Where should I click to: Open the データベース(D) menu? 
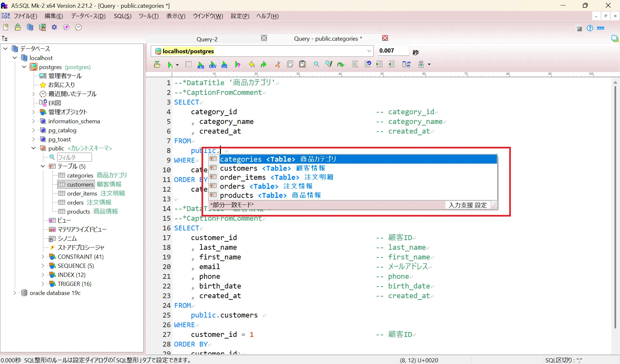[x=88, y=16]
